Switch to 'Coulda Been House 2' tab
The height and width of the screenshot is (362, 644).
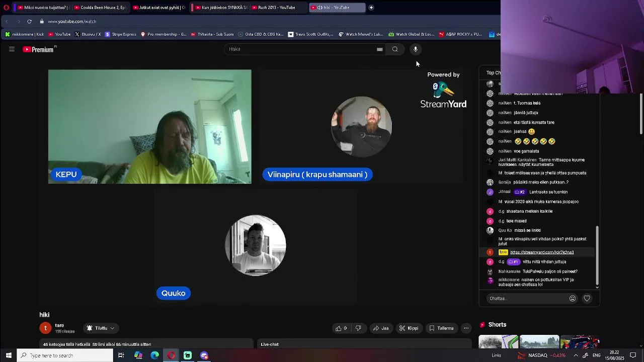tap(100, 8)
